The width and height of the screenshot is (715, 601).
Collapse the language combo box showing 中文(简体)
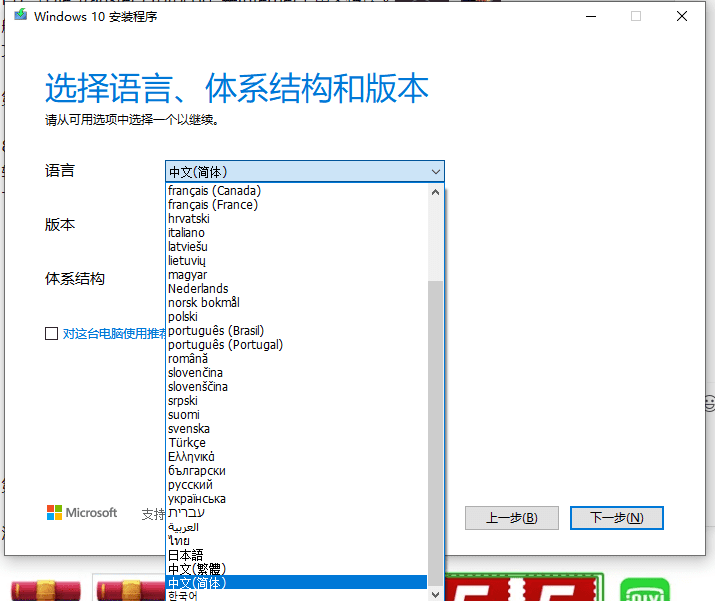435,172
